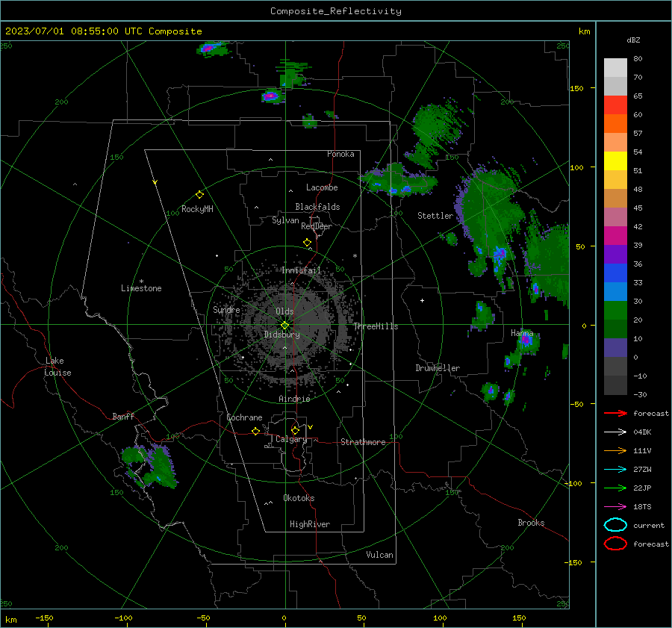The width and height of the screenshot is (672, 628).
Task: Click the light gray 80 dBZ swatch
Action: (615, 68)
